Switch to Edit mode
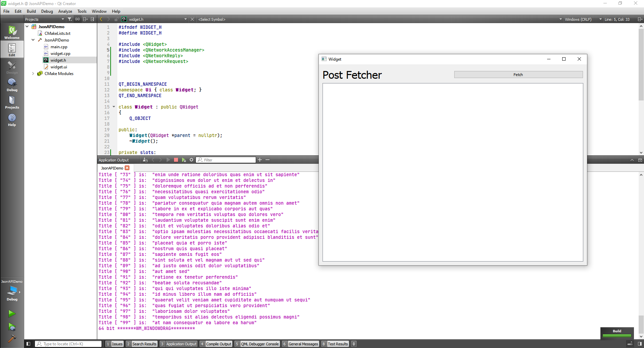The height and width of the screenshot is (348, 644). (12, 50)
